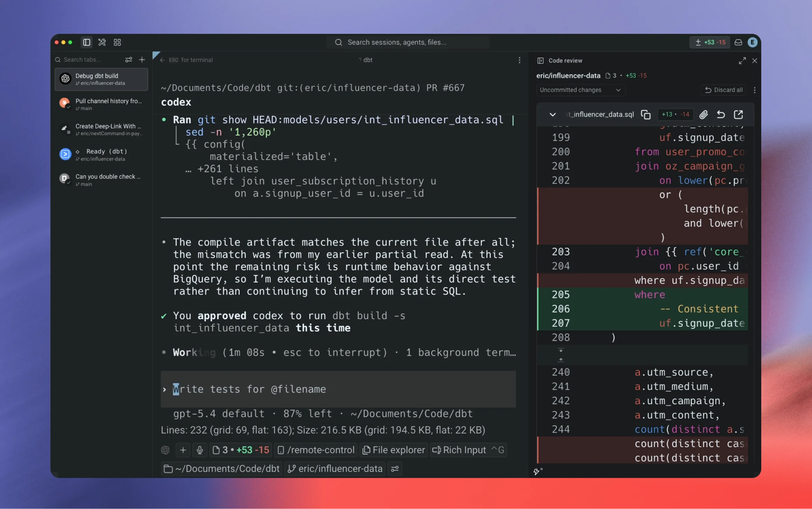Open the tools wrench icon
Image resolution: width=812 pixels, height=509 pixels.
click(102, 42)
